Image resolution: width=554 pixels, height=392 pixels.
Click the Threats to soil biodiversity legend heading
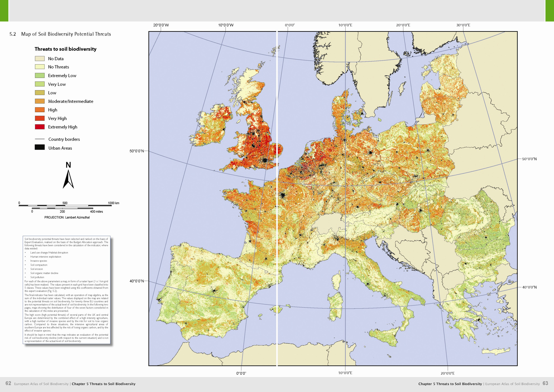click(65, 49)
